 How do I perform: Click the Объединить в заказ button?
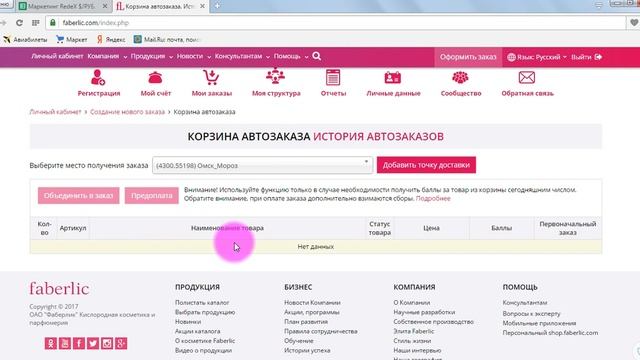(x=79, y=196)
